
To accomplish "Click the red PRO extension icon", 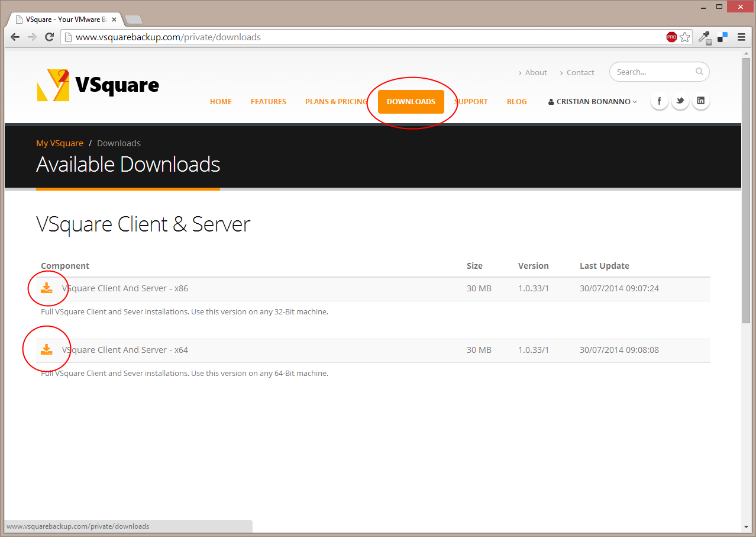I will point(671,37).
